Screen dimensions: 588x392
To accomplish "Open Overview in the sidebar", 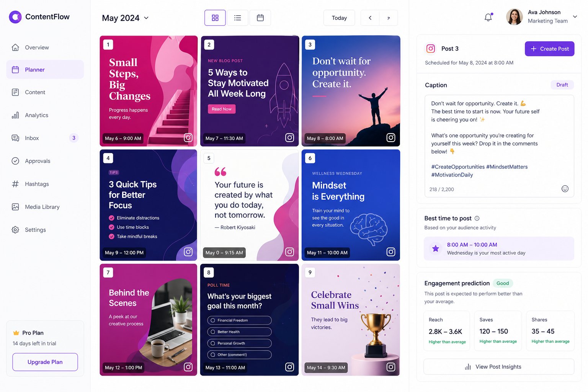I will (x=45, y=47).
